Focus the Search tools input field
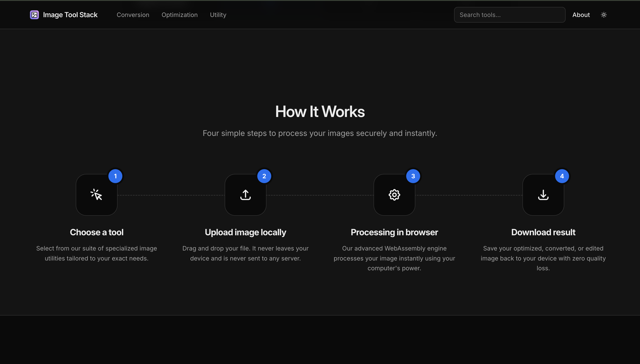Screen dimensions: 640x364 click(509, 15)
